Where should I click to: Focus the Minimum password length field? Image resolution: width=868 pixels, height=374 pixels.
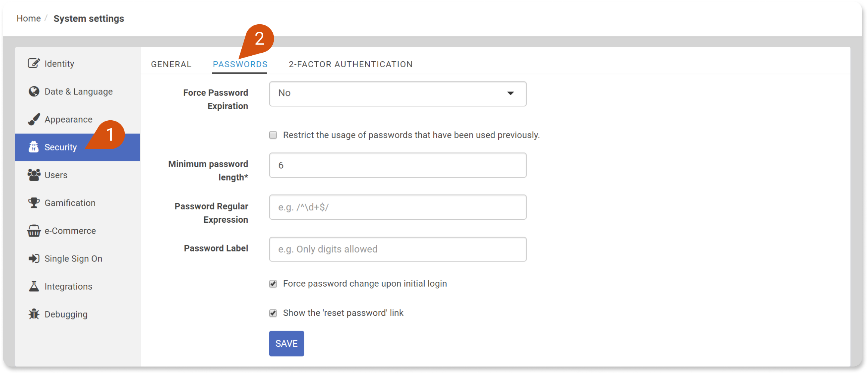[397, 165]
